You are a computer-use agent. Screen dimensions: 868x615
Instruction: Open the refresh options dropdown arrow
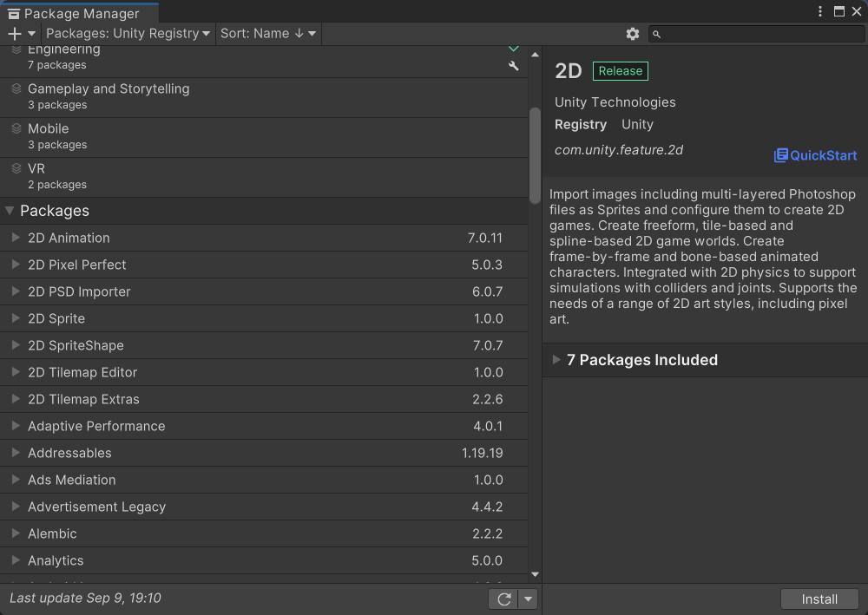click(x=528, y=599)
